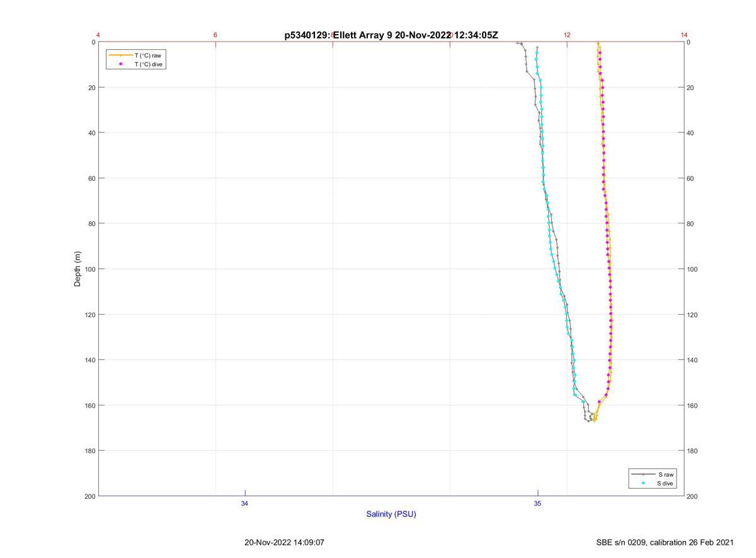This screenshot has width=756, height=558.
Task: Select the "S raw" legend label
Action: [x=667, y=474]
